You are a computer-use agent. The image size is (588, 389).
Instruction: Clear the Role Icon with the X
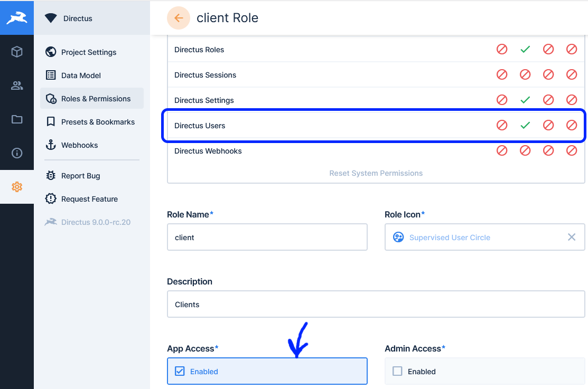point(572,237)
